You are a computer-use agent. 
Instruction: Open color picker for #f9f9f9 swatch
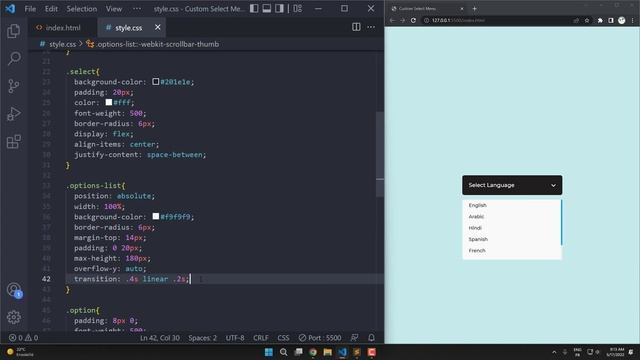pos(156,216)
